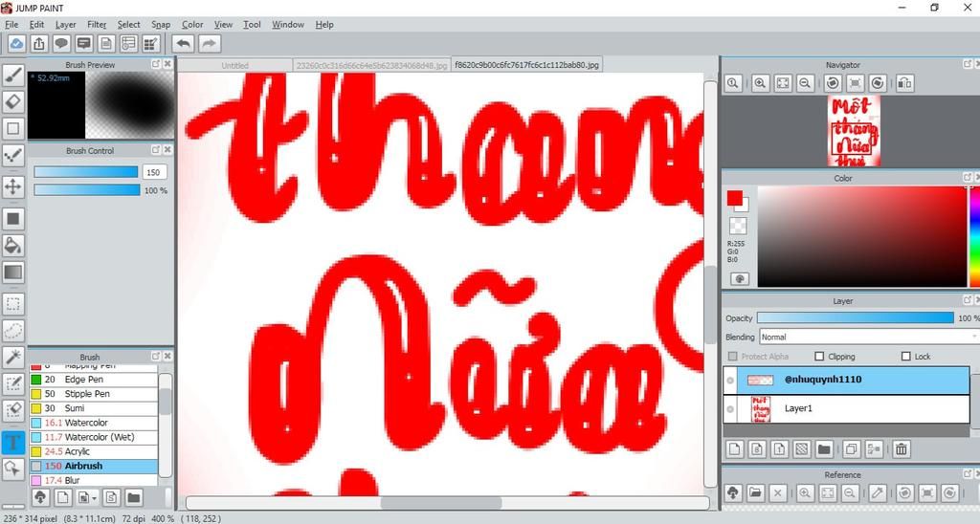Toggle the Protect Alpha checkbox

tap(733, 356)
